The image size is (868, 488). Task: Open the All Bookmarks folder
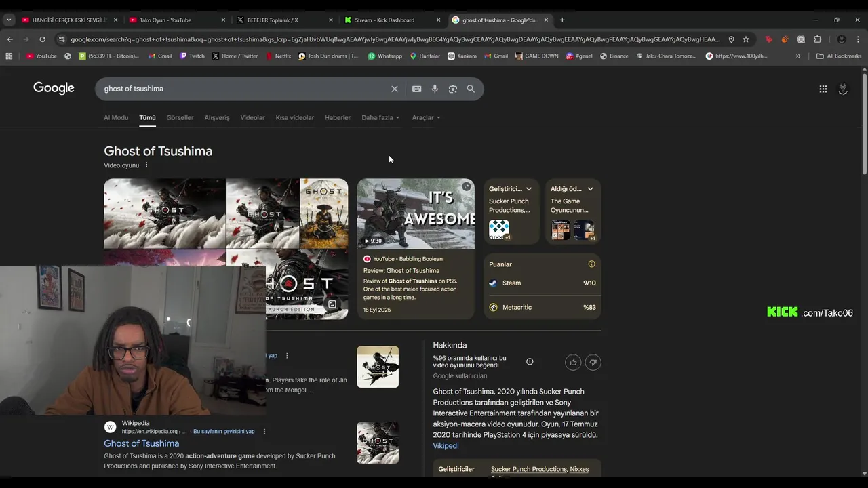tap(839, 56)
